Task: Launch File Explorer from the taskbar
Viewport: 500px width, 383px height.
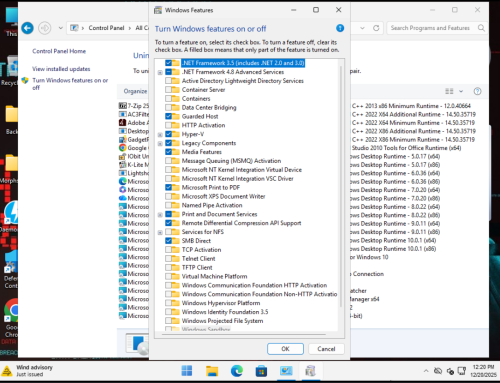Action: 212,371
